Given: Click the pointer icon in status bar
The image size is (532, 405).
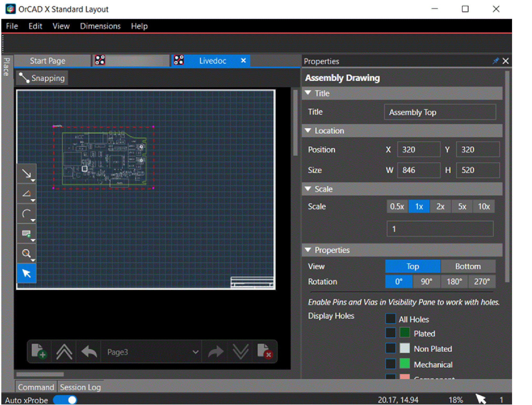Looking at the screenshot, I should point(481,399).
